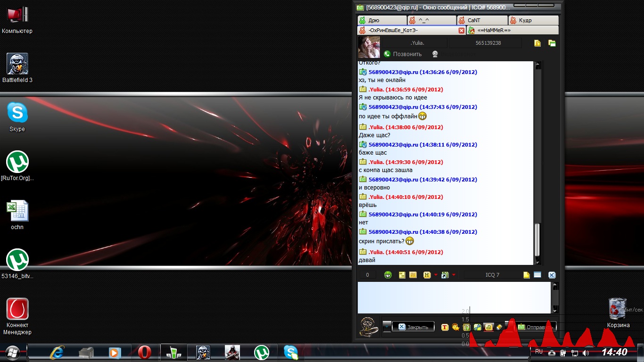Open the [RuTor.Org] torrent desktop file
644x362 pixels.
[x=17, y=166]
